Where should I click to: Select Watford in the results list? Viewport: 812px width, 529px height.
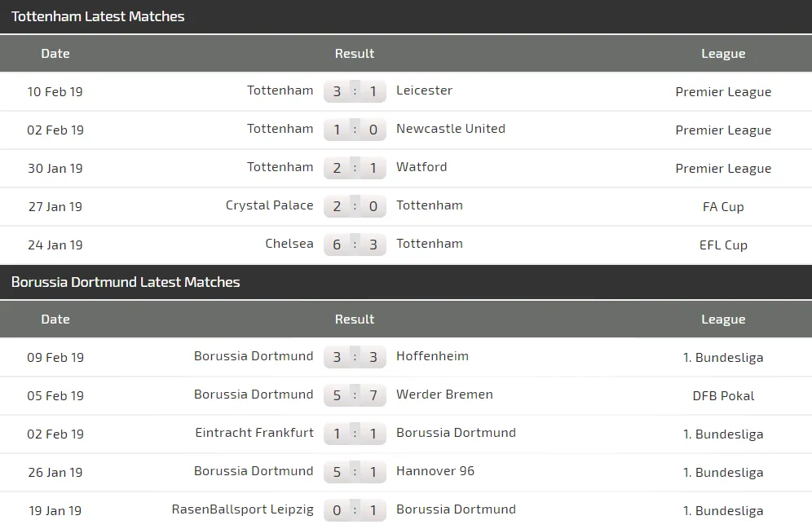point(421,167)
